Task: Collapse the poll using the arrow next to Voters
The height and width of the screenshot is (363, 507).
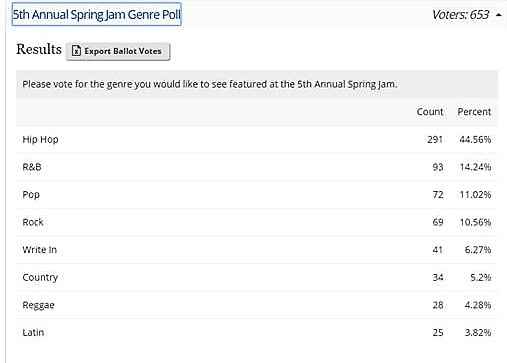Action: [x=499, y=15]
